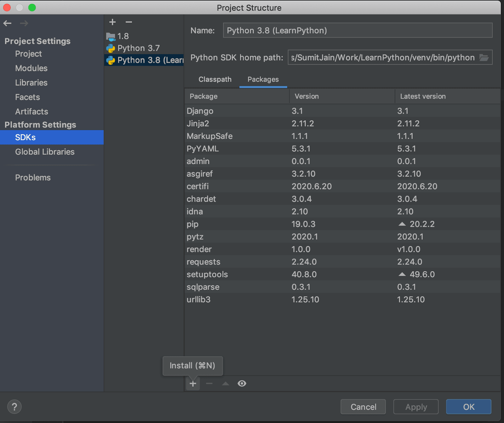Click the Upgrade package arrow icon
504x423 pixels.
click(x=226, y=383)
